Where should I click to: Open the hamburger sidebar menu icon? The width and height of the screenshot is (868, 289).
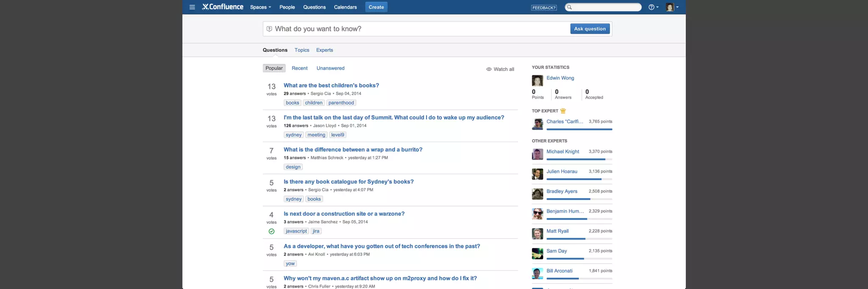click(x=192, y=7)
